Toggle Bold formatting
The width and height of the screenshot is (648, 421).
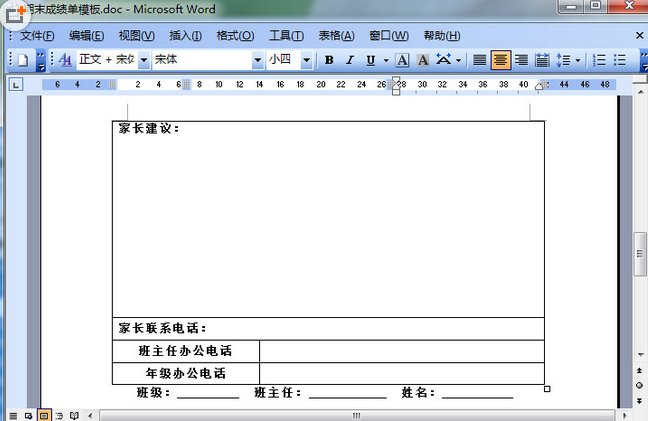[x=329, y=60]
